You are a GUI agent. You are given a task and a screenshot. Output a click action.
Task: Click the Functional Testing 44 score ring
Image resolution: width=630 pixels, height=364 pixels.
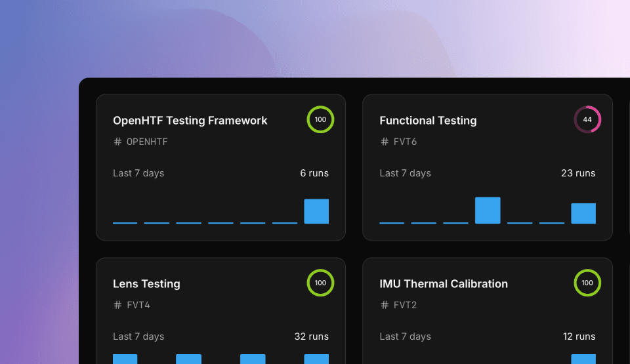coord(587,120)
